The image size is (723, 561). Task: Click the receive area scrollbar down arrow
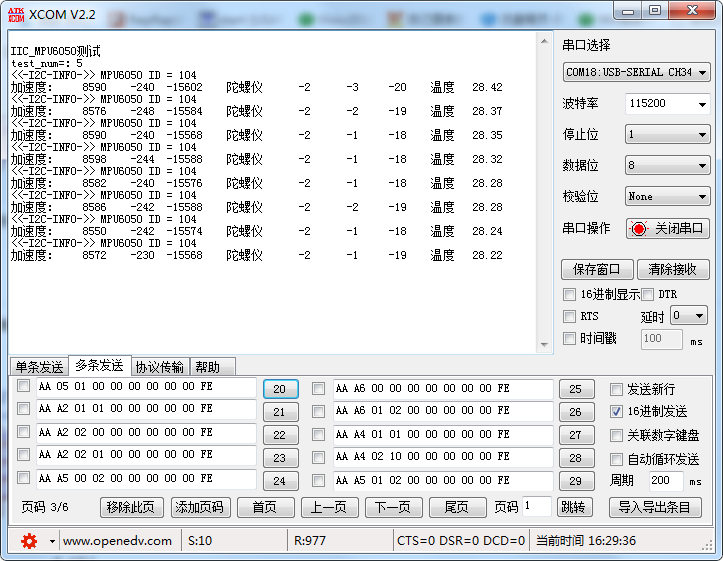(545, 345)
